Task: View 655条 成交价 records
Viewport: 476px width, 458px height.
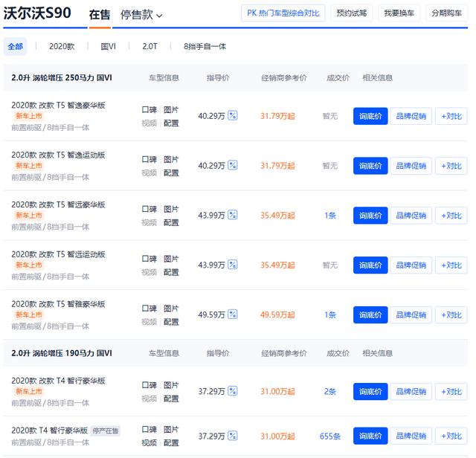Action: (330, 436)
